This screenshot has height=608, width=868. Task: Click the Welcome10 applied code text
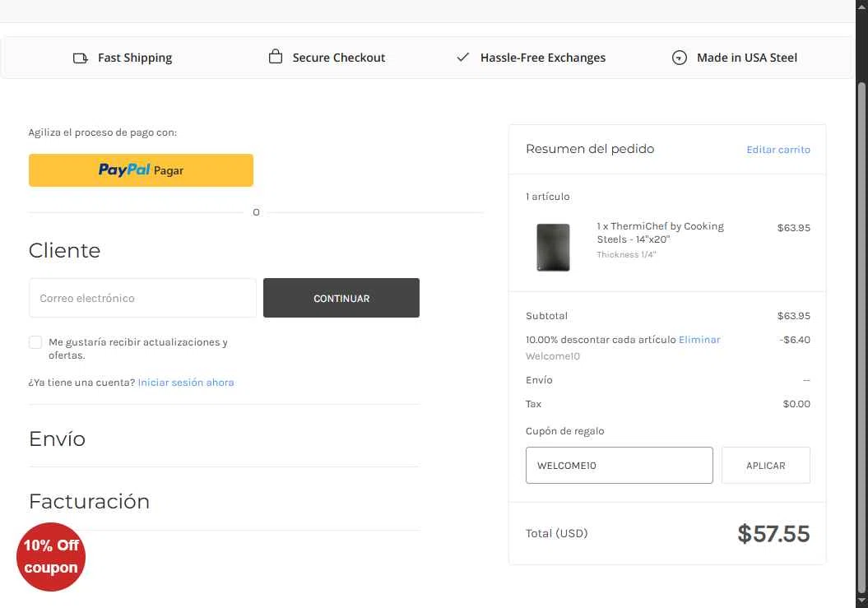[552, 356]
